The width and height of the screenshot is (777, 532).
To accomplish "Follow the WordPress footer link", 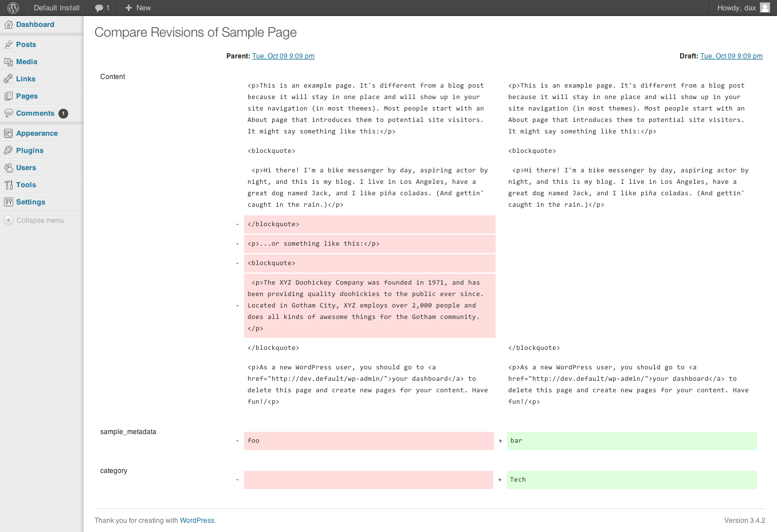I will coord(197,521).
